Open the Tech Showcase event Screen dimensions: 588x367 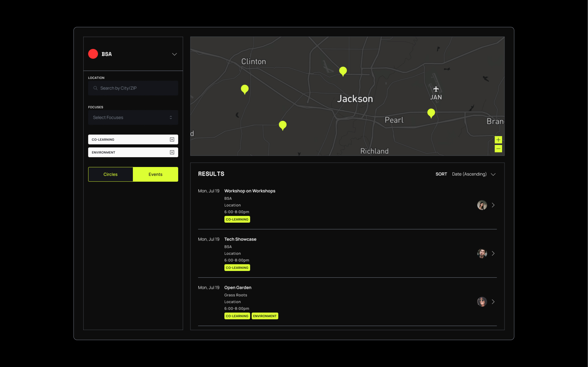[347, 253]
